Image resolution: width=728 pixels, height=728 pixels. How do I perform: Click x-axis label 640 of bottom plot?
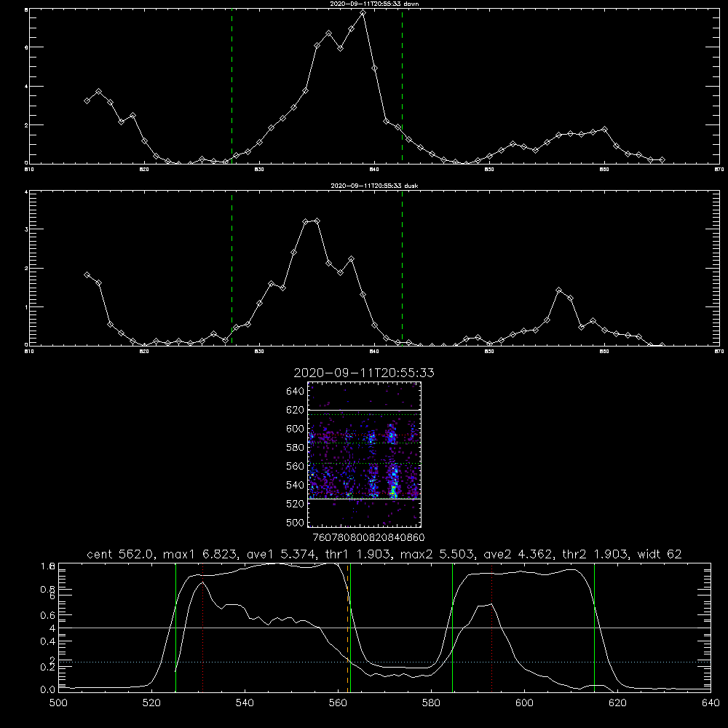[x=711, y=703]
